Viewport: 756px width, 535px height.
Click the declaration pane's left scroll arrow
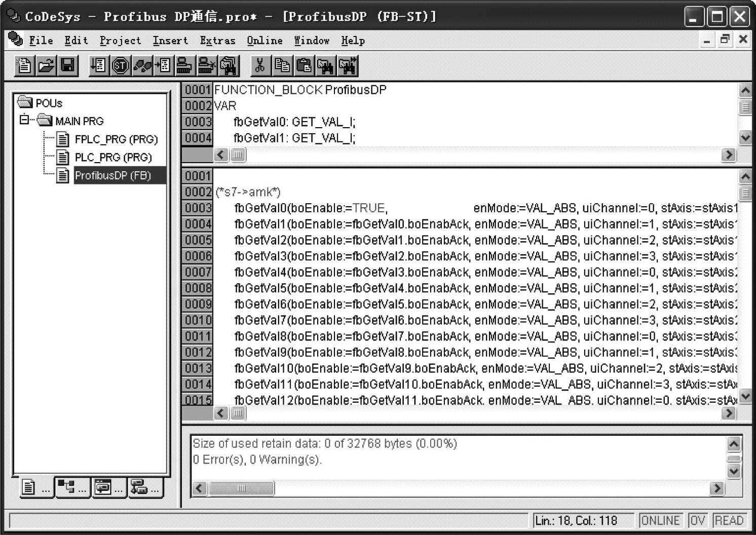(221, 155)
